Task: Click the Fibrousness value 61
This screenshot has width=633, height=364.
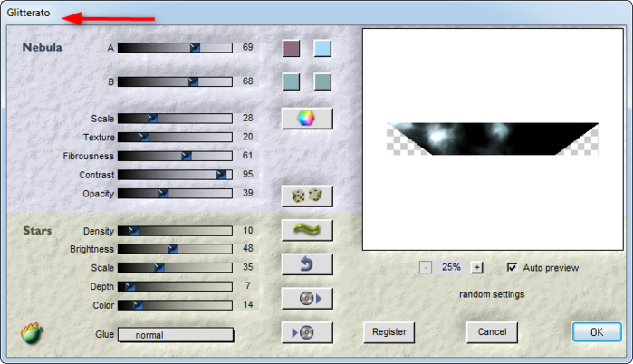Action: click(248, 156)
